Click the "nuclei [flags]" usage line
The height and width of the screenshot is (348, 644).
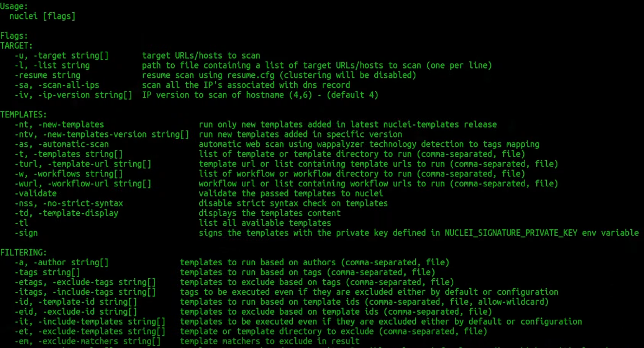coord(42,16)
